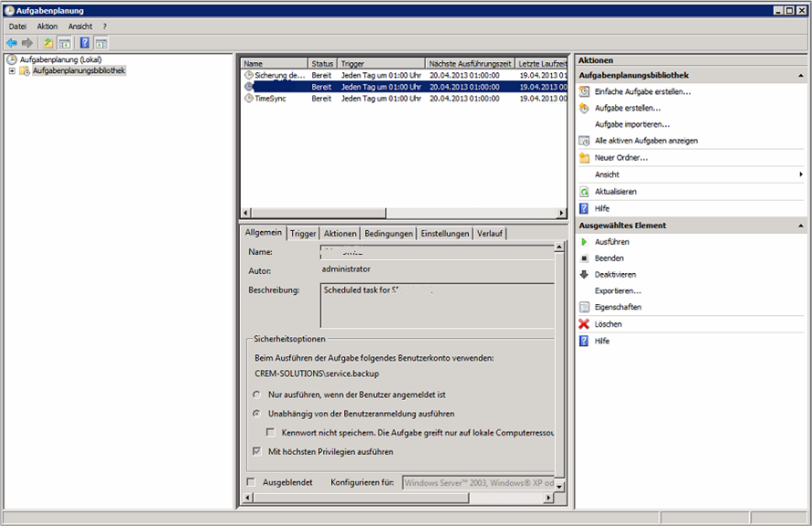Click the Beenden stop icon
The height and width of the screenshot is (526, 812).
[x=585, y=258]
